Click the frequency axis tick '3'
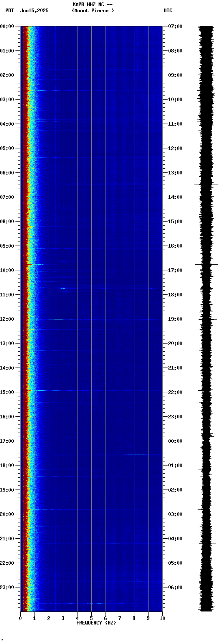224x644 pixels. click(63, 618)
